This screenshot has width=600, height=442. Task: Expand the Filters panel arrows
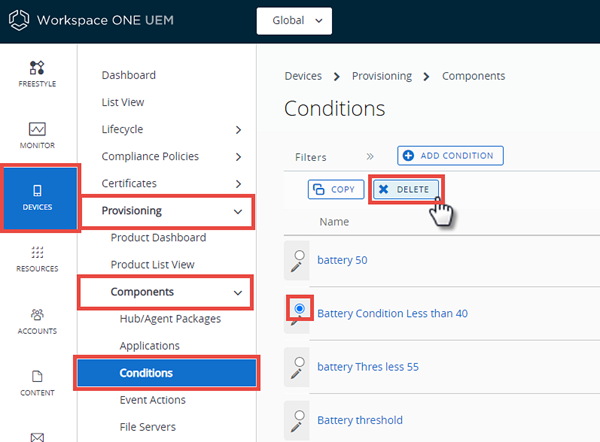click(370, 157)
